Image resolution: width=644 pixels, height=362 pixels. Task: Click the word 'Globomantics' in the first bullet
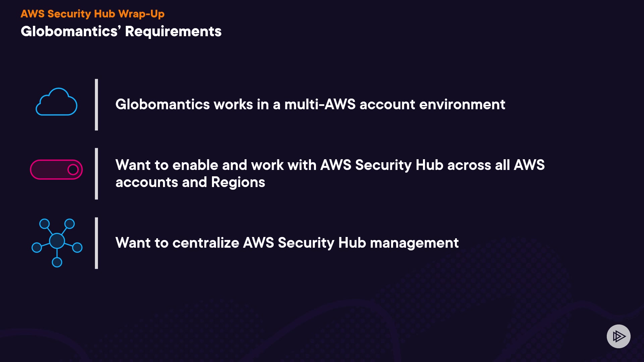click(162, 105)
